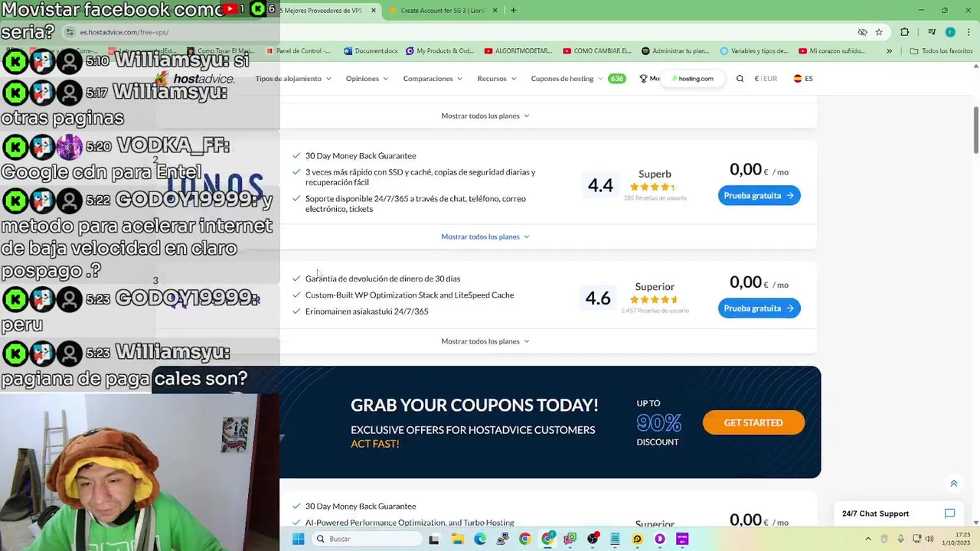
Task: Click the page vertical scrollbar thumb
Action: click(975, 129)
